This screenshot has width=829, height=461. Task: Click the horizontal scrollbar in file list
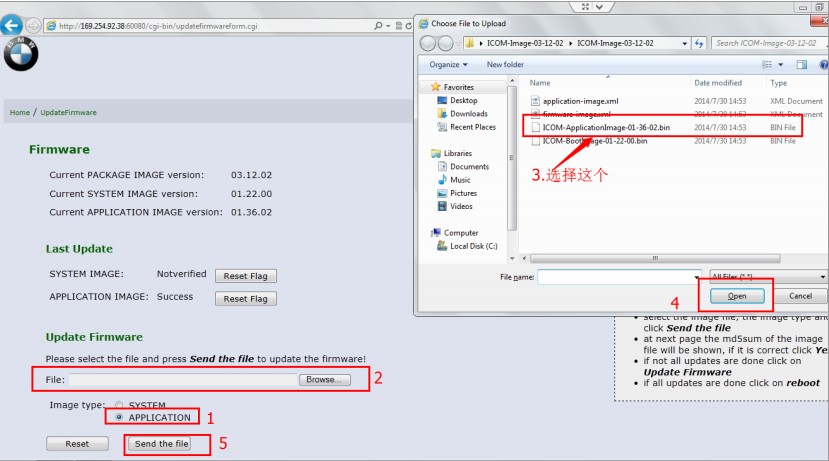(x=655, y=259)
